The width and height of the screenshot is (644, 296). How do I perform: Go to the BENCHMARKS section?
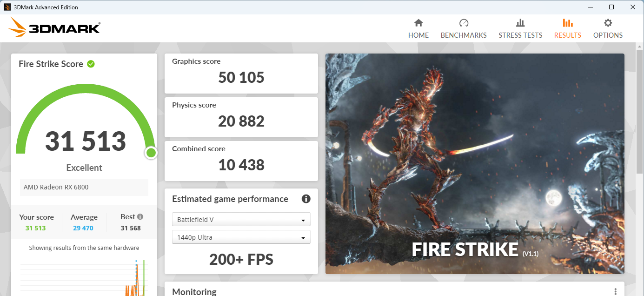point(464,29)
